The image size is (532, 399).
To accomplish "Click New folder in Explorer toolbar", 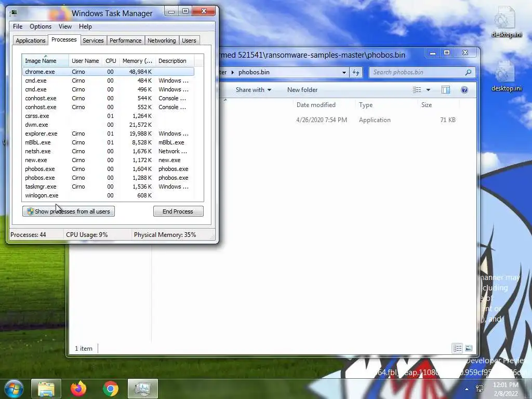I will click(x=302, y=90).
